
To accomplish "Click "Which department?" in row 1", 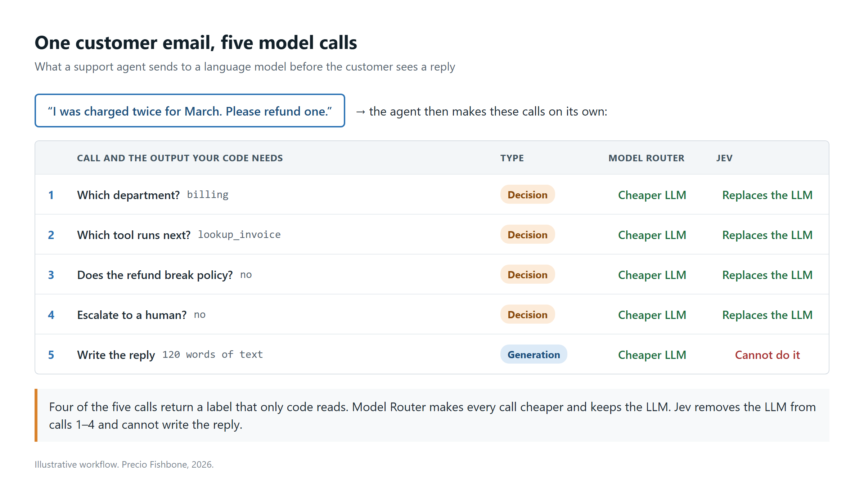I will coord(128,195).
